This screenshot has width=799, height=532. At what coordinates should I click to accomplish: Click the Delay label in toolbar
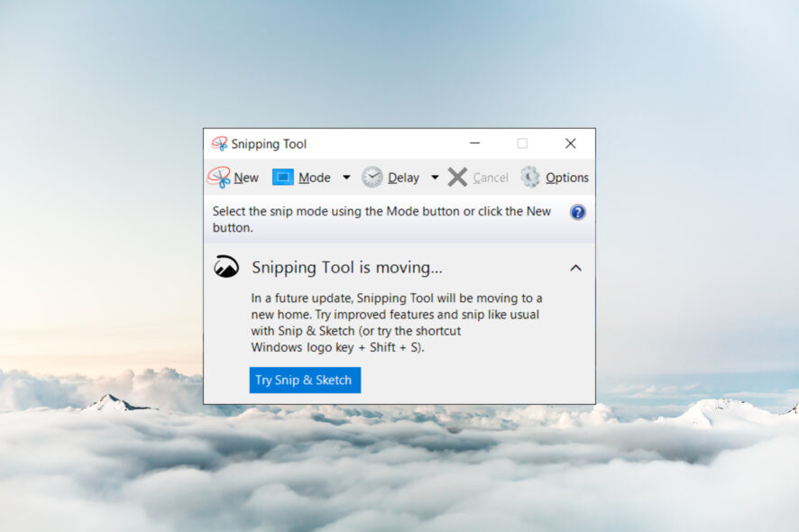[404, 178]
